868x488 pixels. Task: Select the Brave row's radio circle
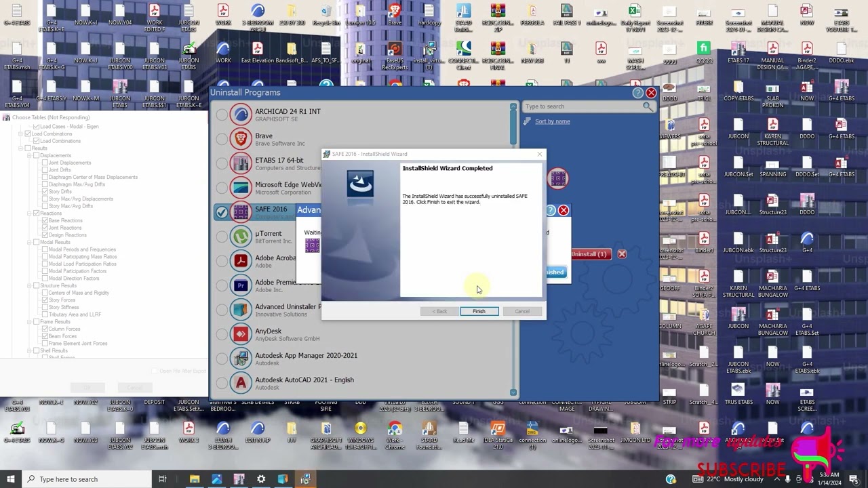[222, 139]
